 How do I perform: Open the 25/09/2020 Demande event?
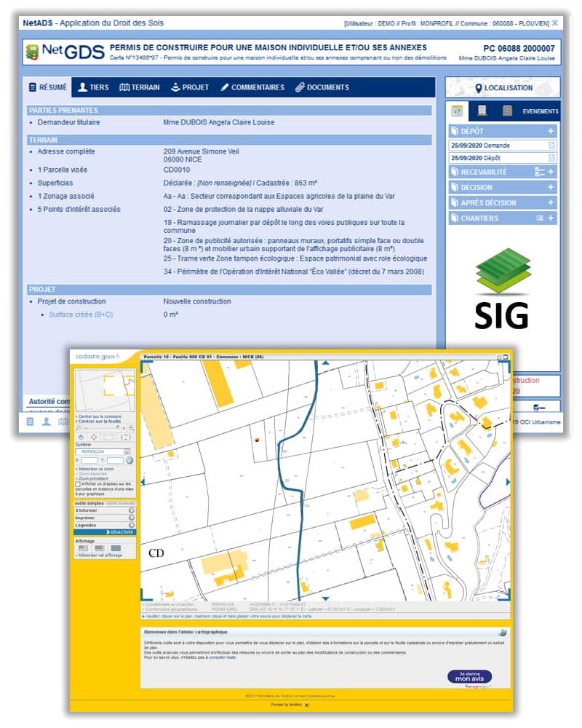(x=503, y=146)
